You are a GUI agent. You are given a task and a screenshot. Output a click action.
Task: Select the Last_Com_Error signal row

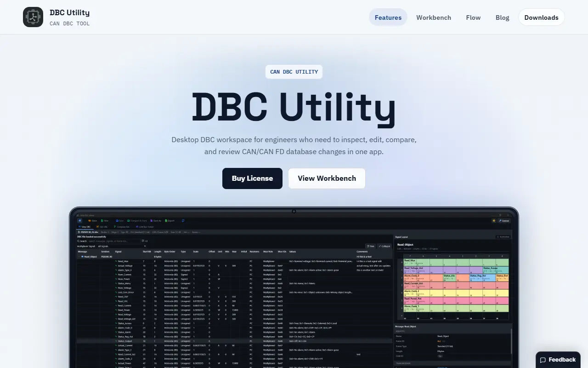tap(234, 292)
